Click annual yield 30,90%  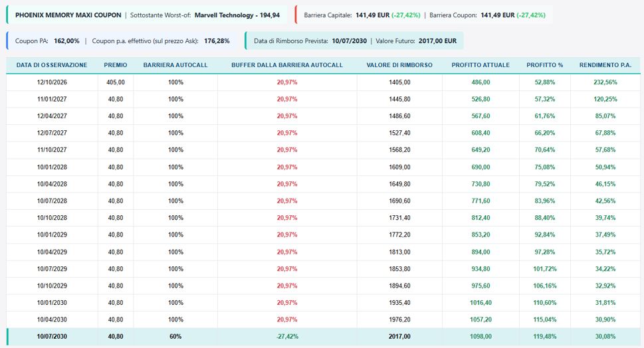[605, 319]
